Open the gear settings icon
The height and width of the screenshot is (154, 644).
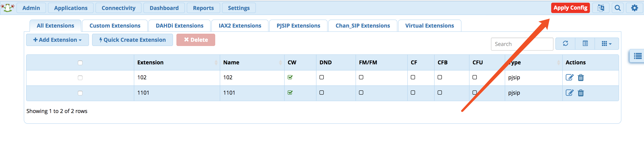coord(634,8)
